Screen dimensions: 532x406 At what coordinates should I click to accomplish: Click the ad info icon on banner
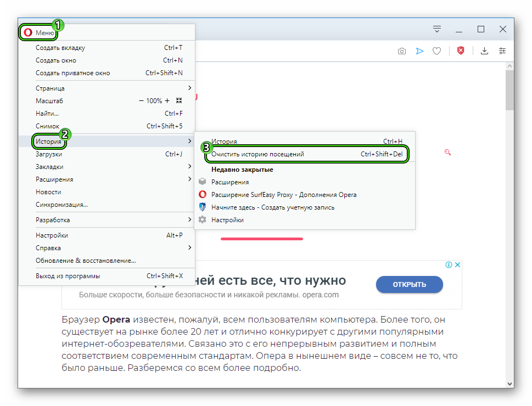pos(449,265)
